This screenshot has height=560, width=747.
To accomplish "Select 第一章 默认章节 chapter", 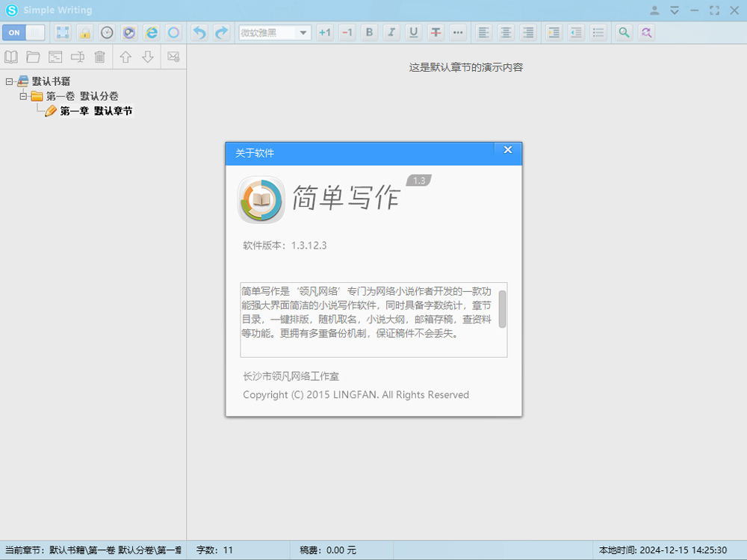I will coord(96,111).
